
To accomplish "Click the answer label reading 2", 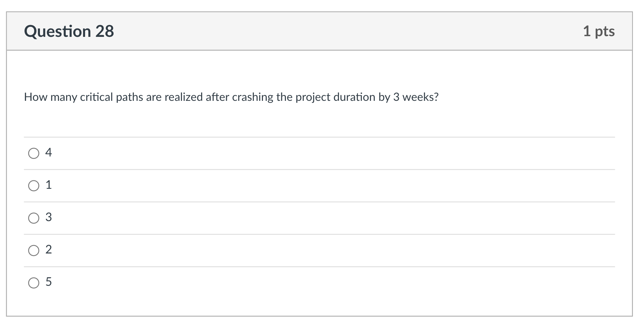I will pyautogui.click(x=49, y=249).
